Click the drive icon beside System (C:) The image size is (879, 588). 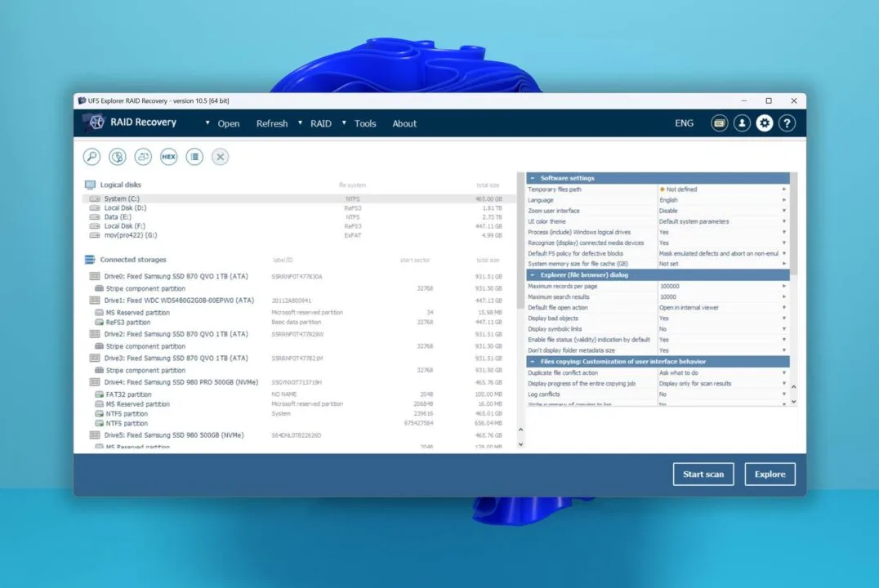pyautogui.click(x=95, y=199)
